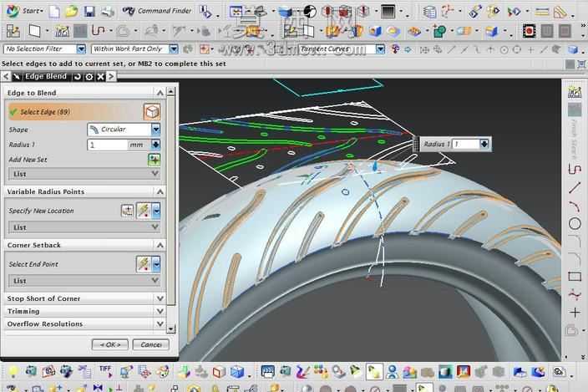Click the Add New Set icon
Image resolution: width=588 pixels, height=392 pixels.
pyautogui.click(x=155, y=160)
